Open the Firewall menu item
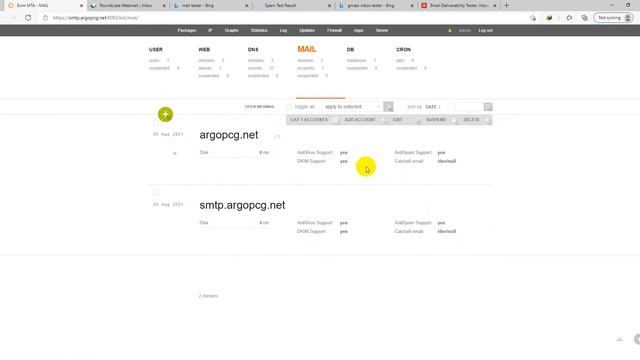Screen dimensions: 640x360 coord(334,30)
